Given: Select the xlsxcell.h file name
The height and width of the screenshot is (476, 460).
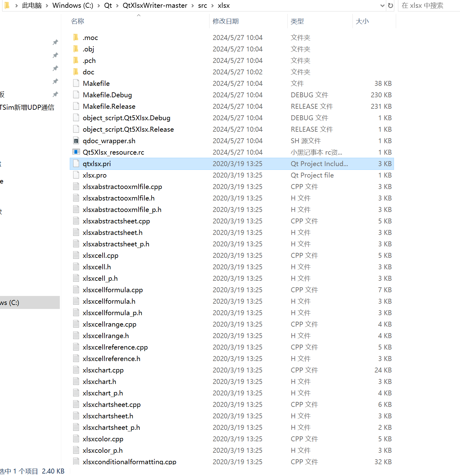Looking at the screenshot, I should [x=97, y=267].
